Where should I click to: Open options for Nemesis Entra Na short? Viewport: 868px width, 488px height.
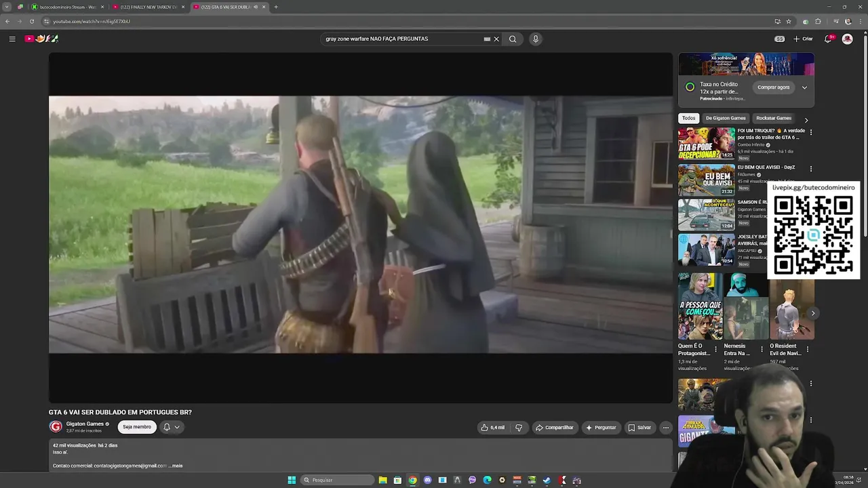click(762, 349)
